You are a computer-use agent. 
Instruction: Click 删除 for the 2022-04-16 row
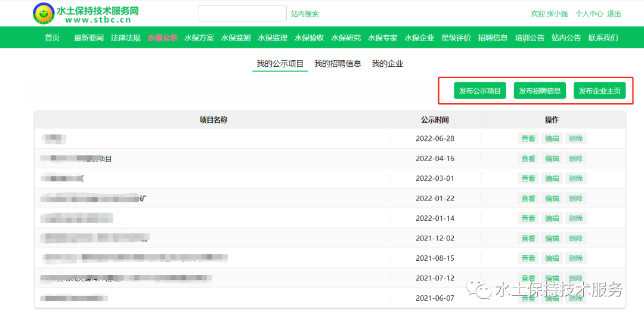pyautogui.click(x=576, y=159)
